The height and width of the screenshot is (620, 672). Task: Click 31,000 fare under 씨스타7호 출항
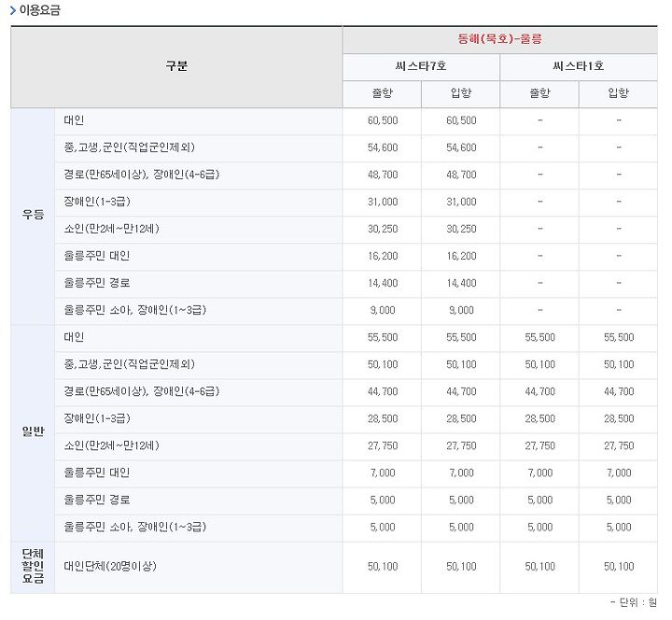pos(383,202)
